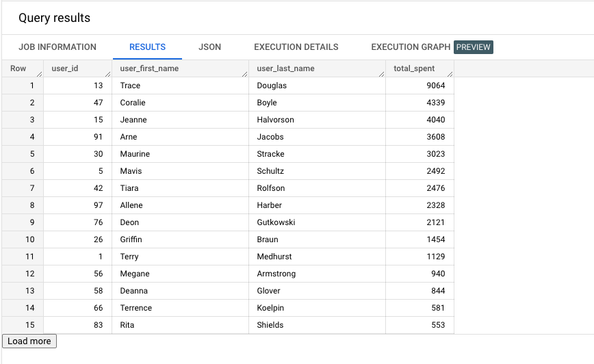Click the resize handle on user_last_name column
594x364 pixels.
pyautogui.click(x=381, y=73)
